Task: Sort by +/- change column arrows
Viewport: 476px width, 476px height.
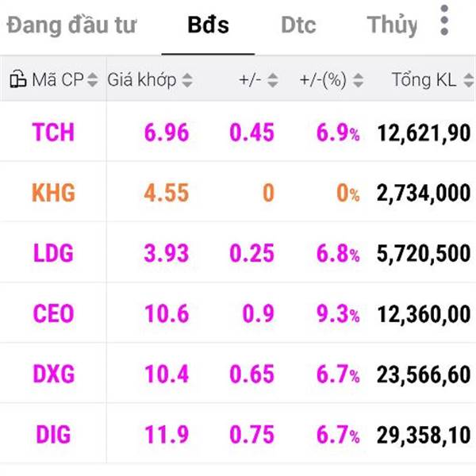Action: coord(273,79)
